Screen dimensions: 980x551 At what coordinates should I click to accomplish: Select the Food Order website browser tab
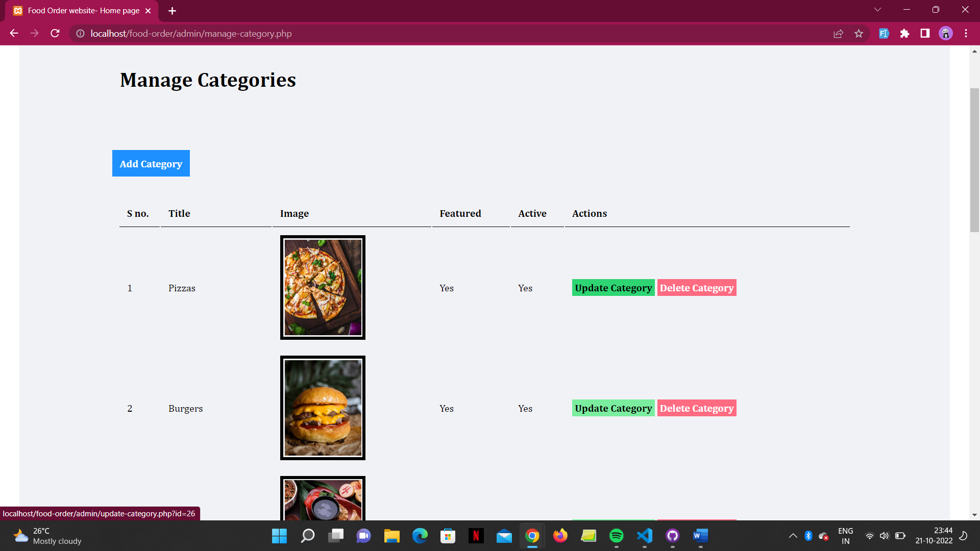[82, 10]
